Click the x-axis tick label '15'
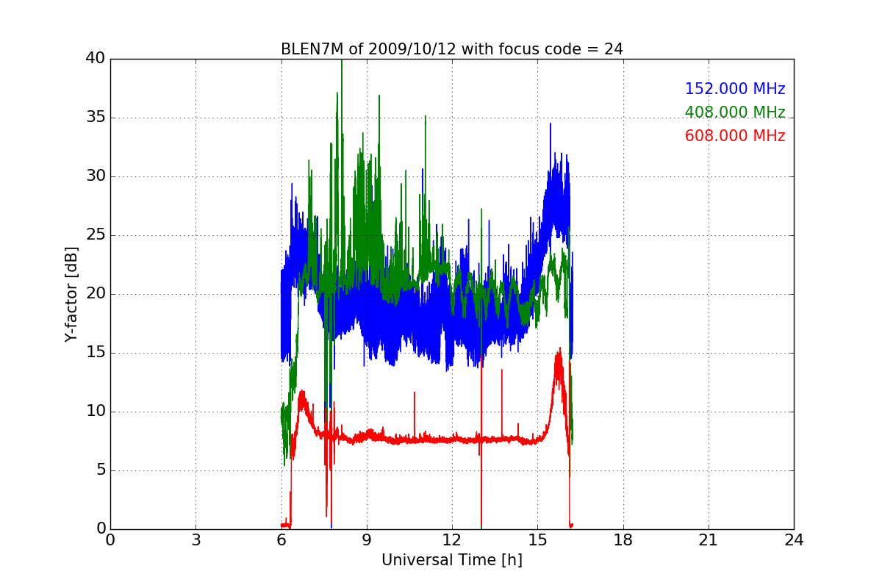The image size is (882, 588). [537, 540]
